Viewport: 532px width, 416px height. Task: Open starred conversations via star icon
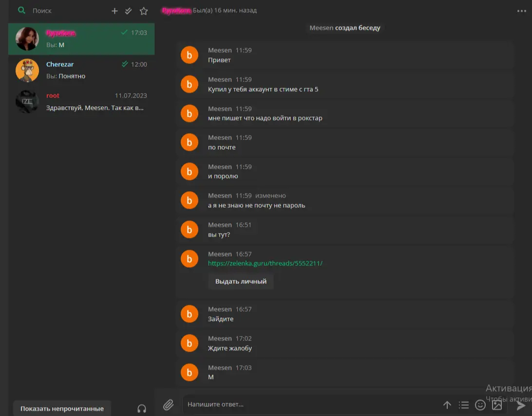[x=143, y=11]
